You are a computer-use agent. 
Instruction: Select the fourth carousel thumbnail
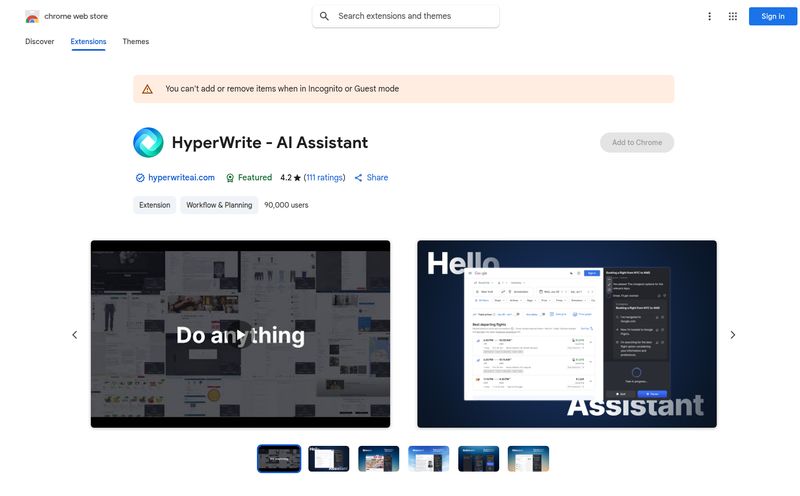(x=429, y=459)
